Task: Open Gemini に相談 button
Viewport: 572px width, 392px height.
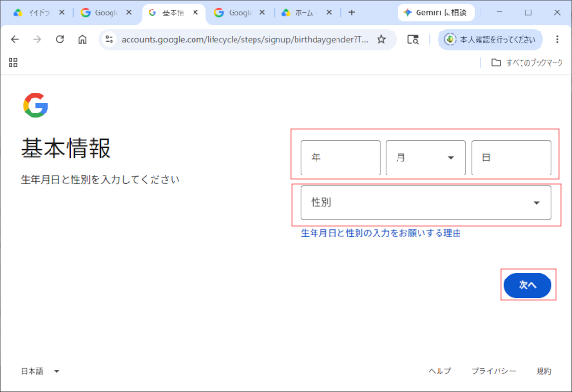Action: [436, 12]
